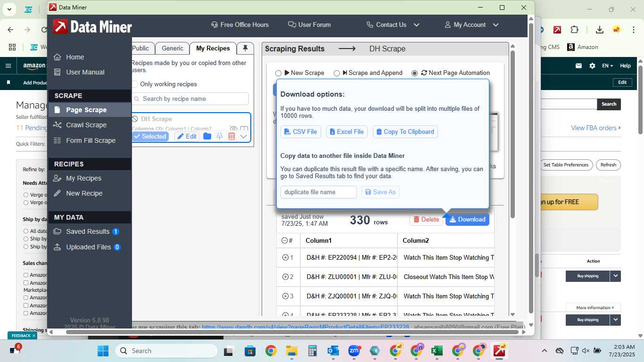Image resolution: width=644 pixels, height=362 pixels.
Task: Expand results row 1
Action: click(x=285, y=257)
